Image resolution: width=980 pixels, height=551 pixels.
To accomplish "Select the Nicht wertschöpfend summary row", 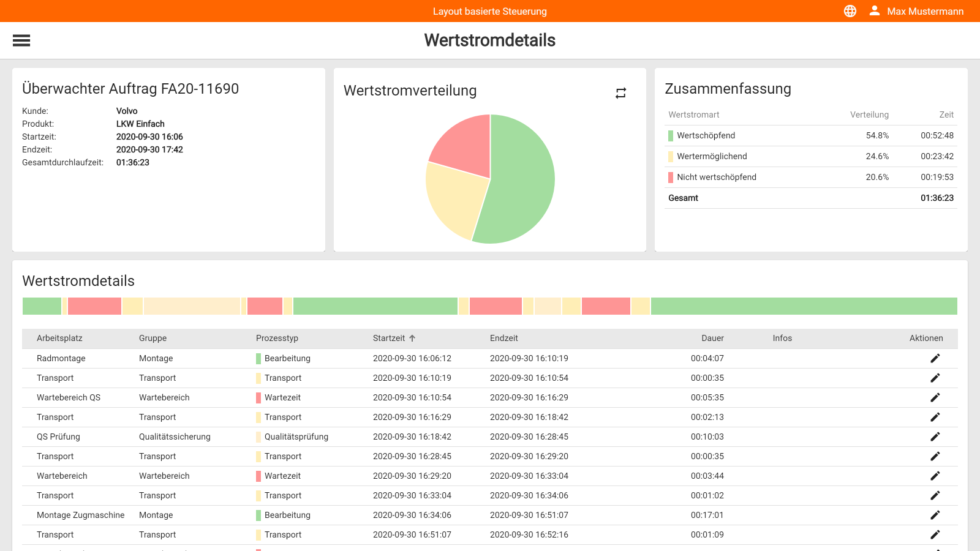I will [766, 177].
